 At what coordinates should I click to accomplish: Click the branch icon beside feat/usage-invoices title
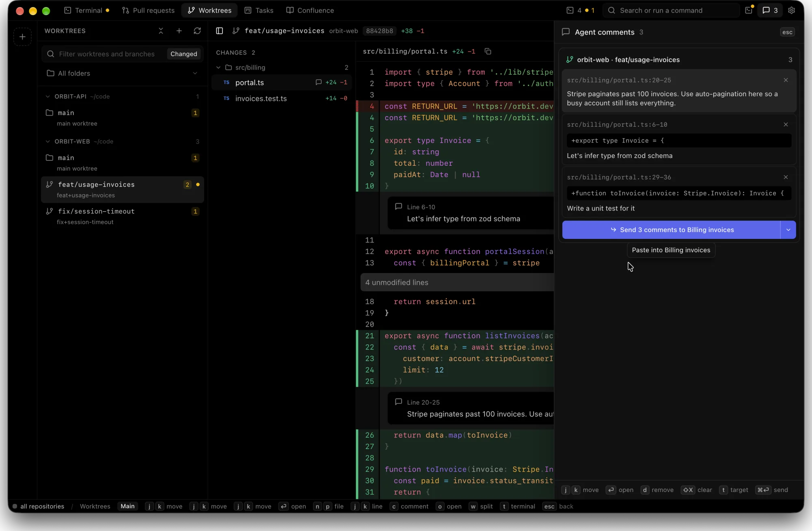pyautogui.click(x=236, y=31)
